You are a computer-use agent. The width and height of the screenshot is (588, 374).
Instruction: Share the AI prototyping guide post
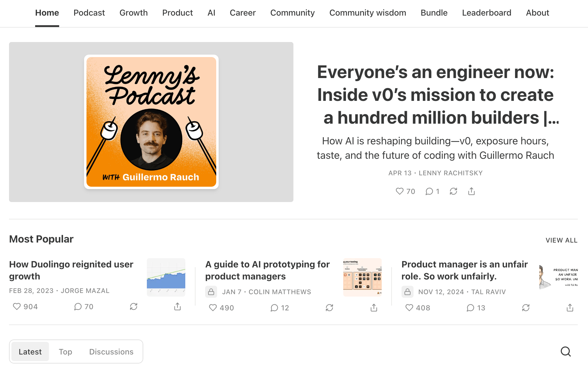click(x=374, y=308)
